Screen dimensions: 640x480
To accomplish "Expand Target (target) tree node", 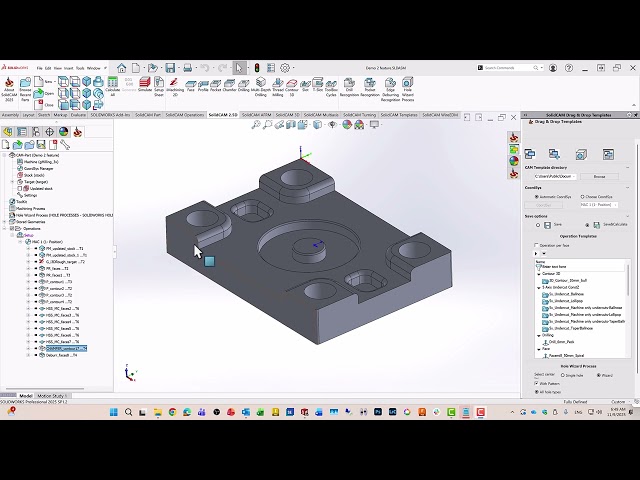I will tap(12, 182).
